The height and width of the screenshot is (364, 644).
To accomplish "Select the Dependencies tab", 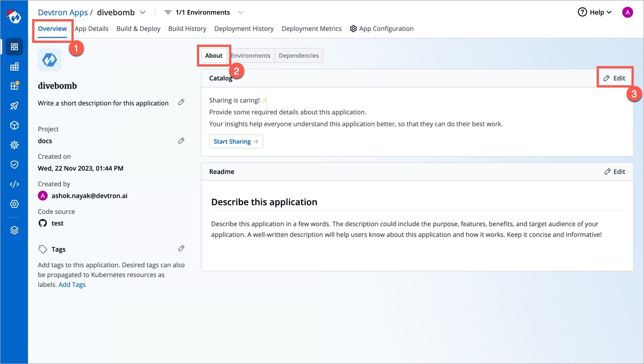I will click(299, 56).
